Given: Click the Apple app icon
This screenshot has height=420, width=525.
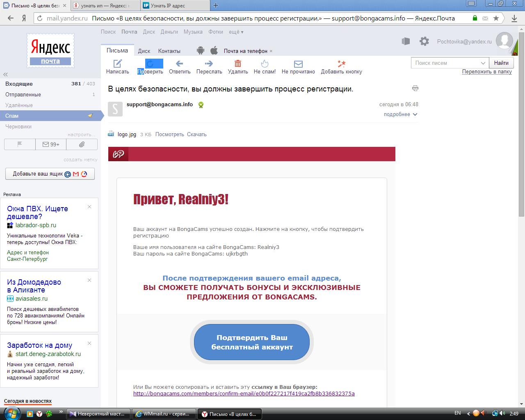Looking at the screenshot, I should tap(214, 51).
